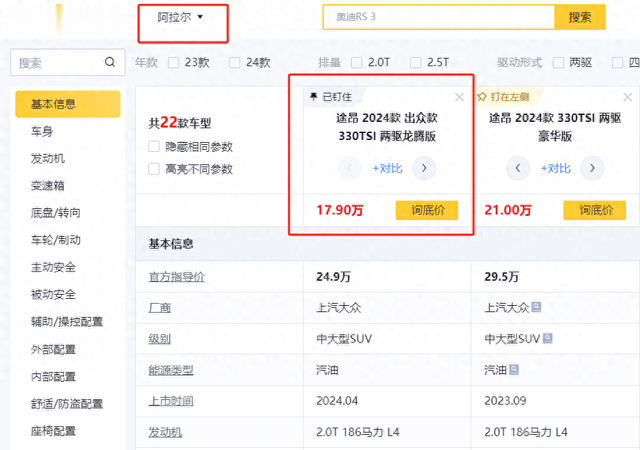Select 车身 in the sidebar

pos(42,131)
